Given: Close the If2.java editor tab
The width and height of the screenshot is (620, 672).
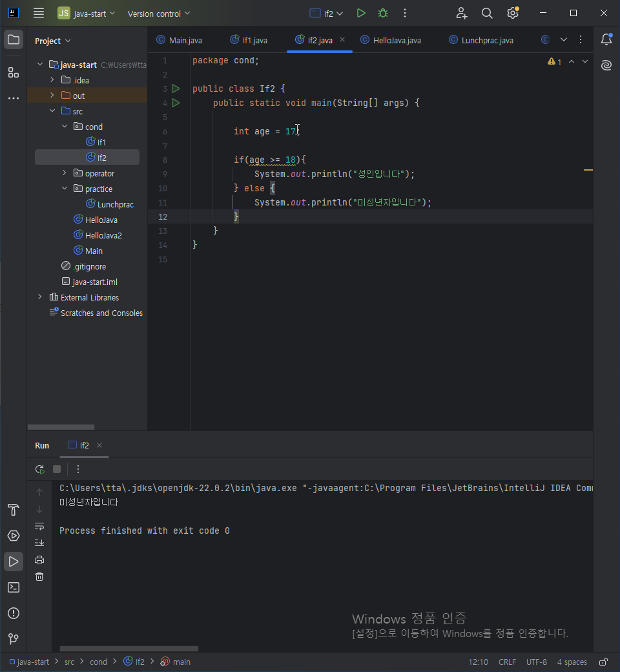Looking at the screenshot, I should 342,39.
